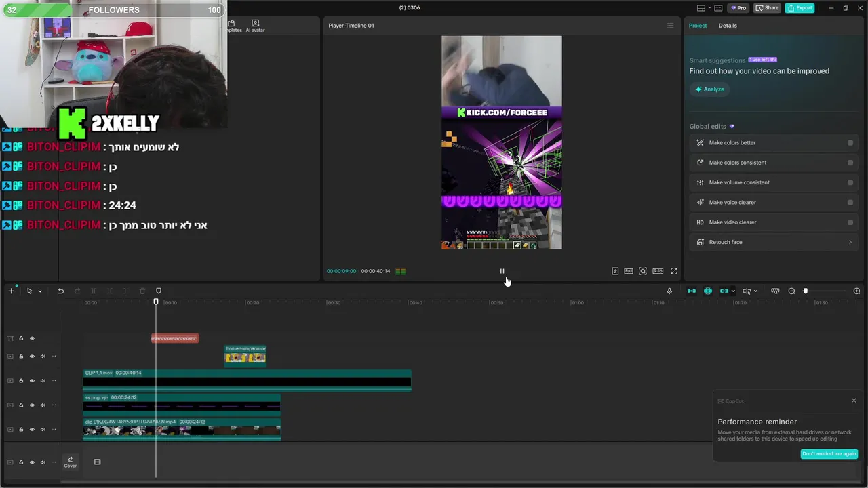Close the Performance reminder popup

click(854, 401)
